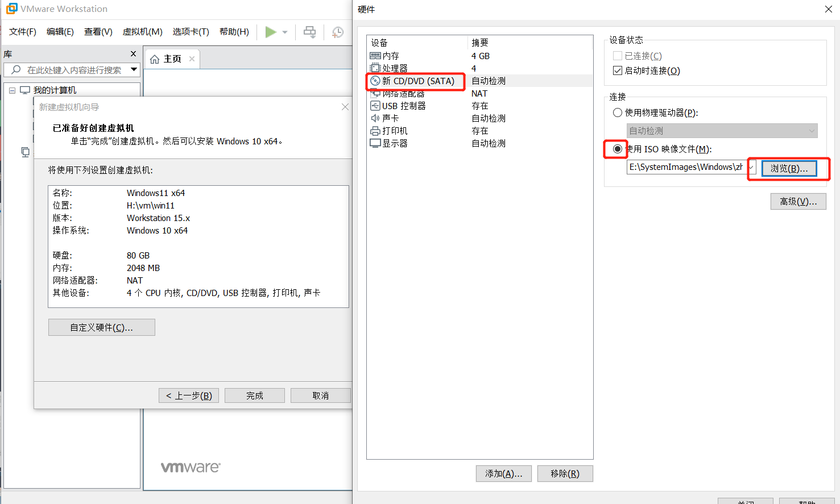840x504 pixels.
Task: Click the 移除(R) button
Action: (565, 474)
